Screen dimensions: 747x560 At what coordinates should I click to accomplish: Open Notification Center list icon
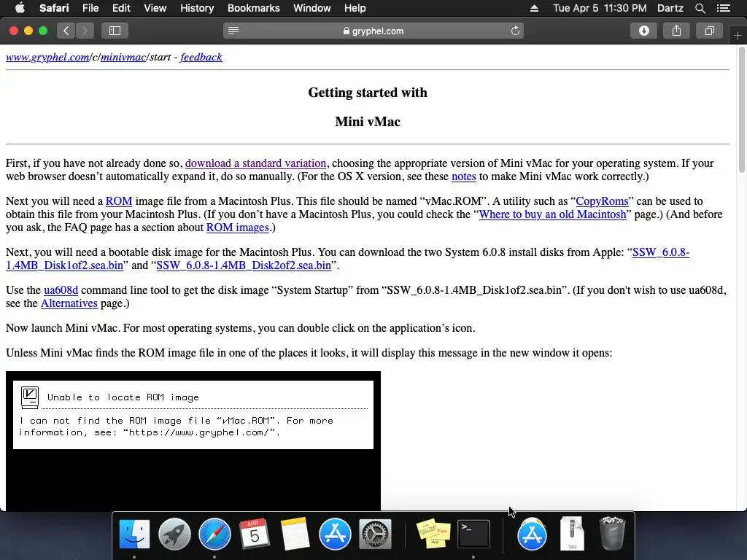[724, 8]
